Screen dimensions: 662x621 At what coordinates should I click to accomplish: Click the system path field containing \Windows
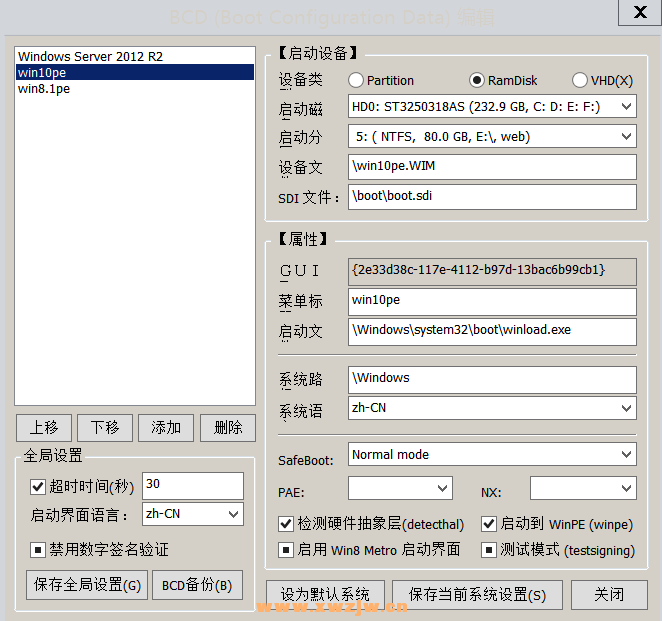point(492,380)
